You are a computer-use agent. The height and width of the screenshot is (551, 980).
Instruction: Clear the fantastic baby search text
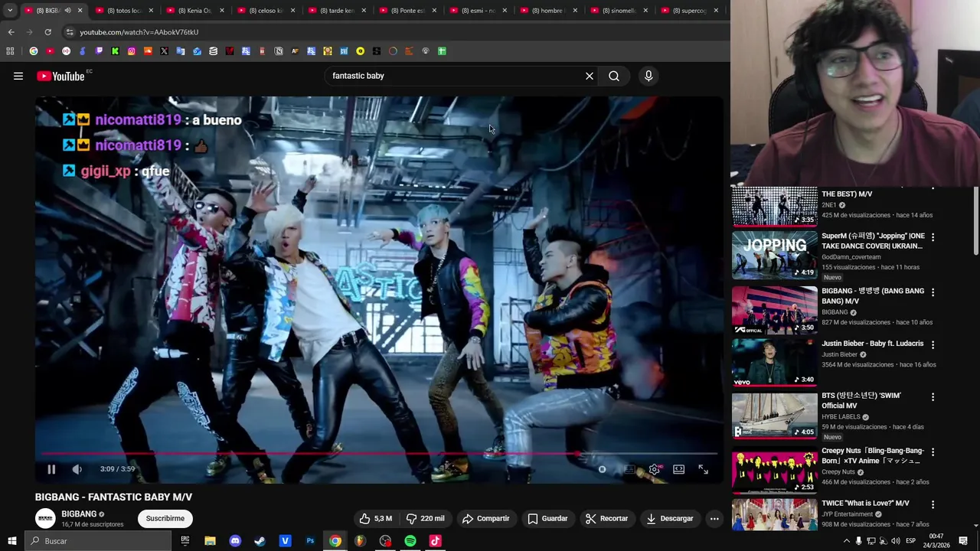tap(590, 76)
